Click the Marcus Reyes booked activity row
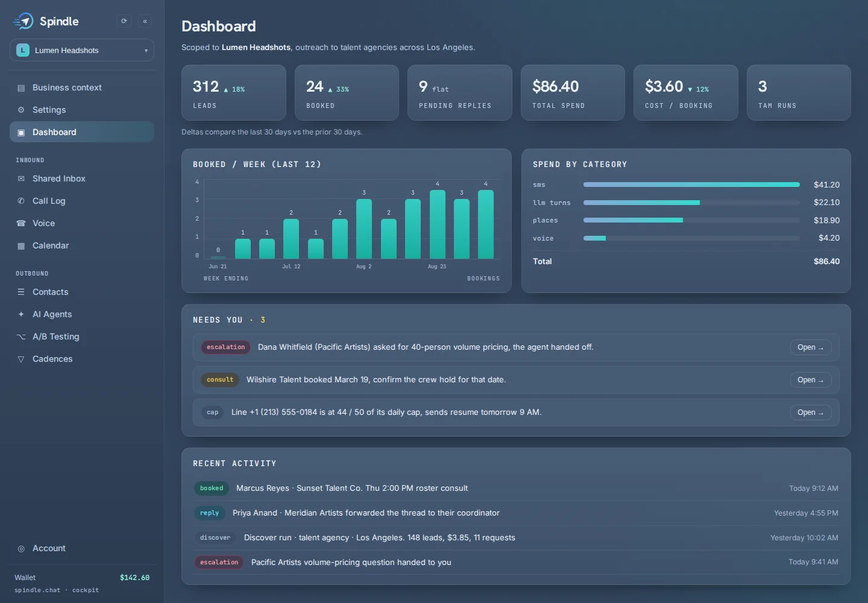This screenshot has height=603, width=868. click(516, 488)
